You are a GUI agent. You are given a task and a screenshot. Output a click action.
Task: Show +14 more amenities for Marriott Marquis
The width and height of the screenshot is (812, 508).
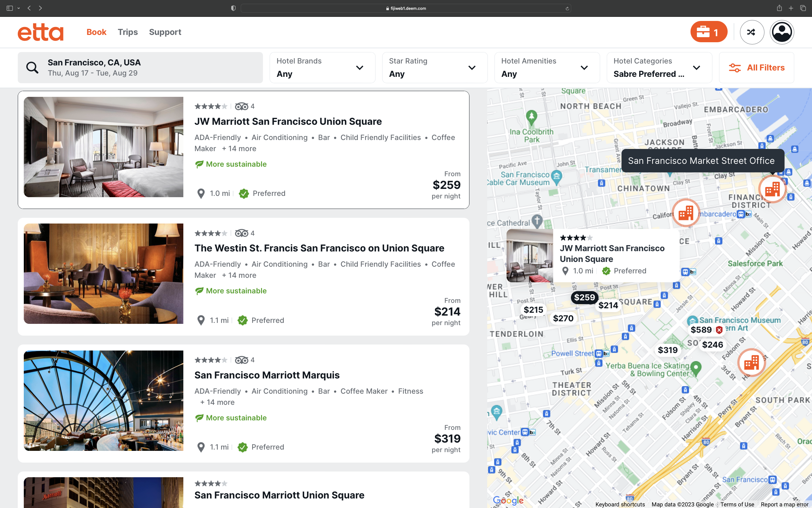[x=217, y=402]
